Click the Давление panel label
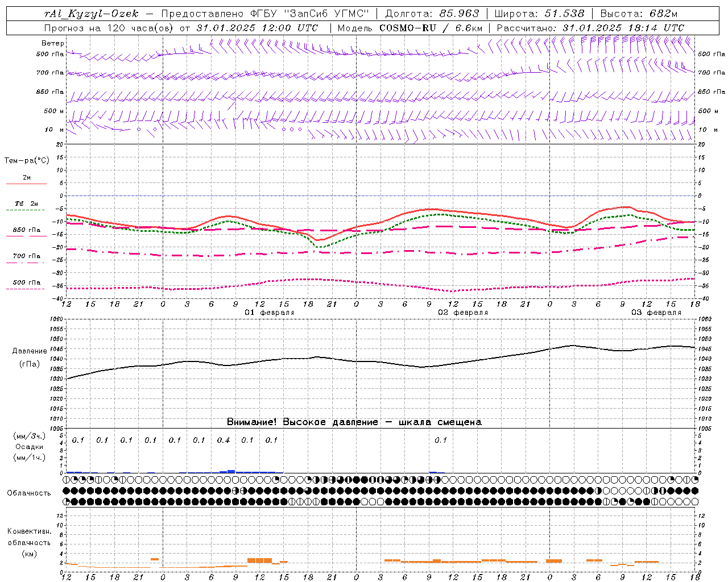This screenshot has height=582, width=728. 29,351
